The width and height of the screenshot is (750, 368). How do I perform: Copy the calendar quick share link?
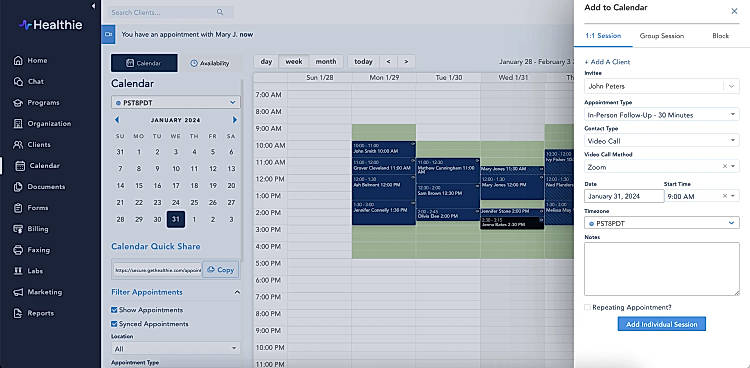[x=221, y=270]
